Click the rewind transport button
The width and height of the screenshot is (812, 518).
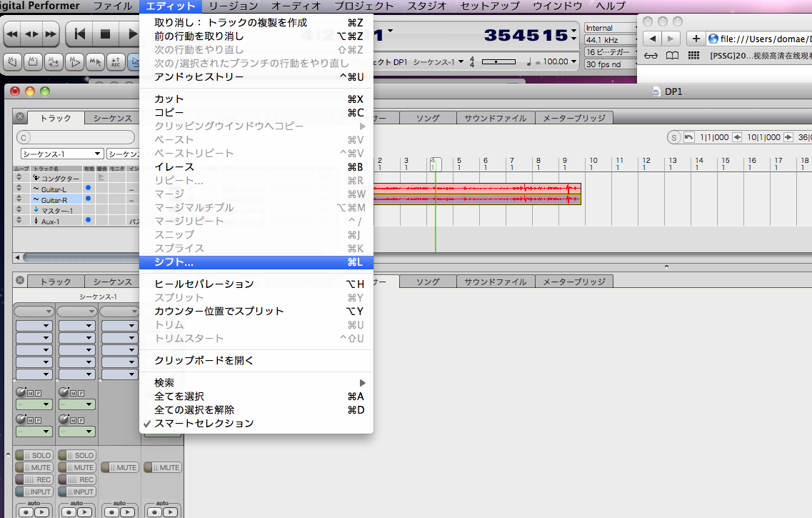(x=12, y=34)
